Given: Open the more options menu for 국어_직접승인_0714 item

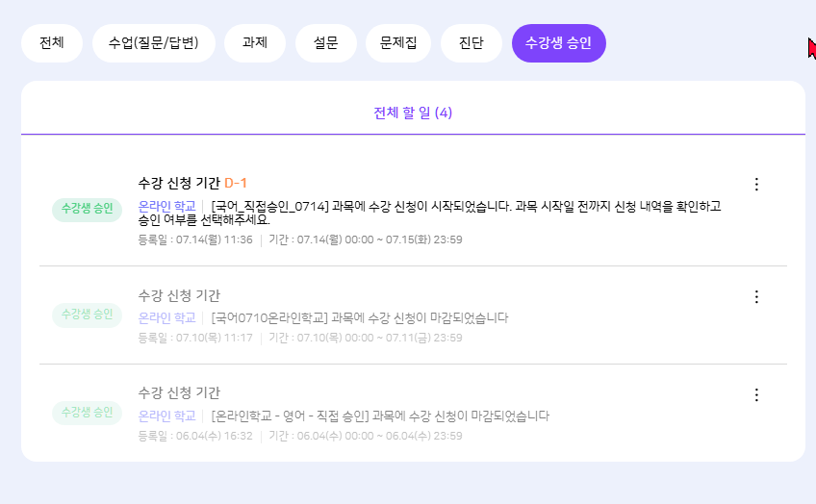Looking at the screenshot, I should pos(755,184).
